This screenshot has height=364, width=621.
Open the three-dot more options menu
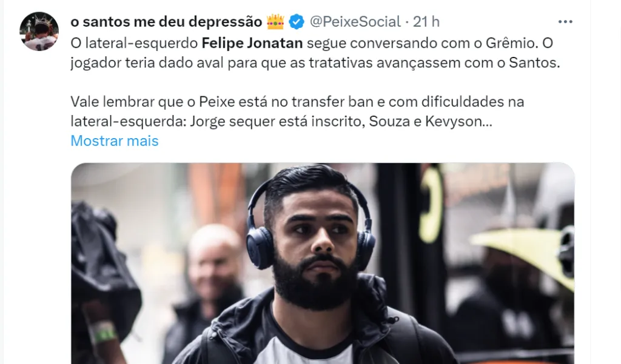(565, 22)
